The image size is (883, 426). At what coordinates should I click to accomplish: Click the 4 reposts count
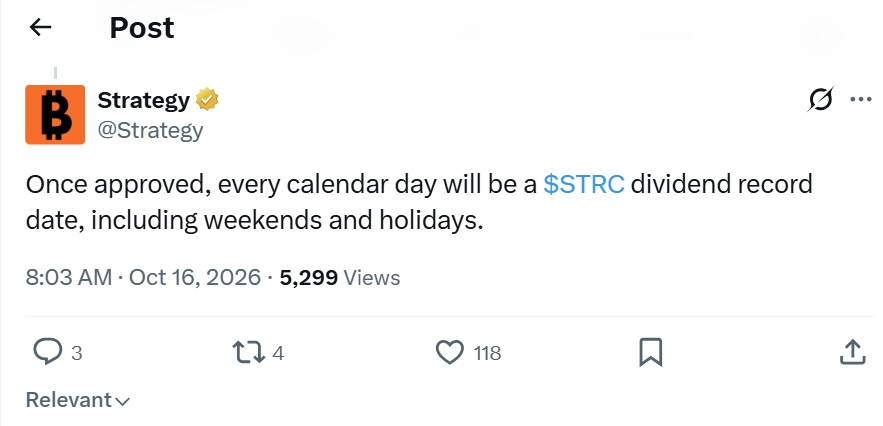278,353
